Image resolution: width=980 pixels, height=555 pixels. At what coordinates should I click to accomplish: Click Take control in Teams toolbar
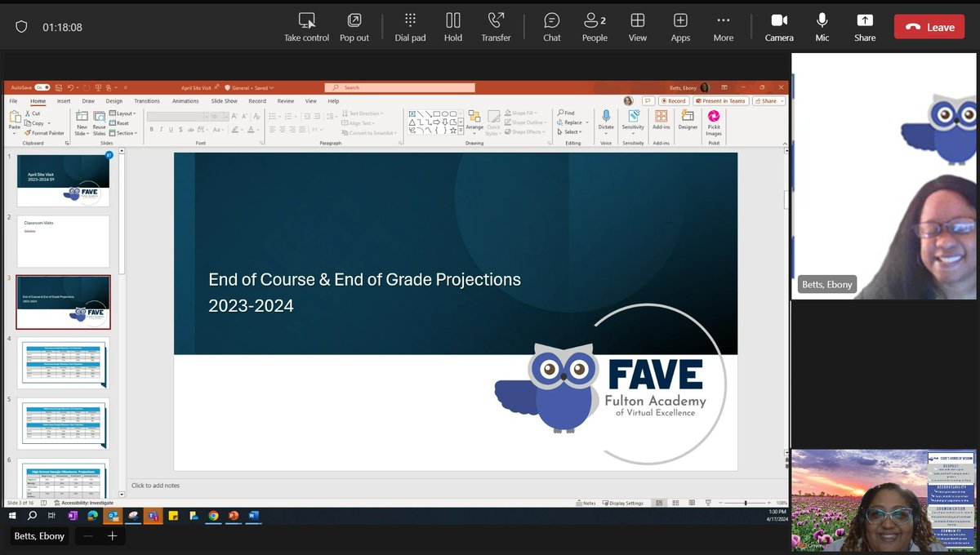coord(306,27)
